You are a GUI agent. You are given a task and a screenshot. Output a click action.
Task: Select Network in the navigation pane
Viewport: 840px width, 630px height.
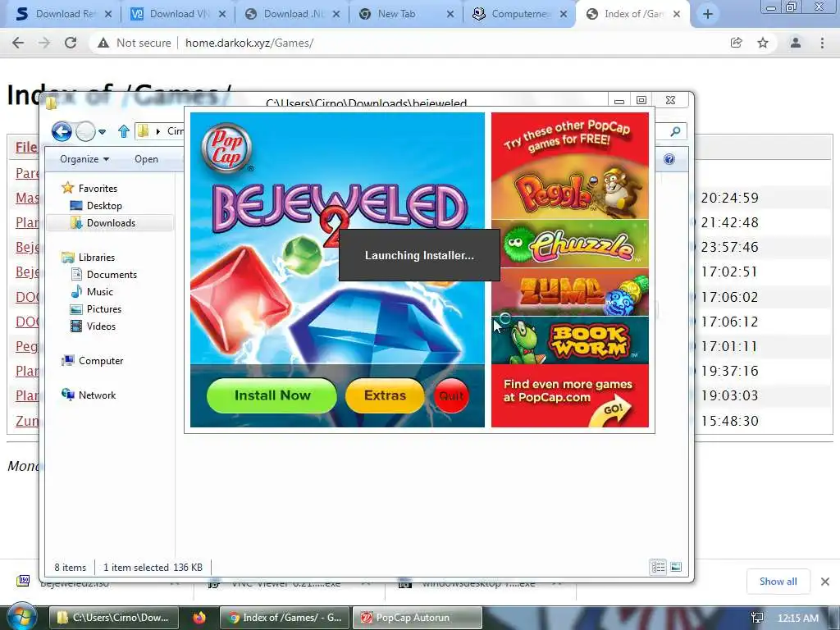tap(97, 395)
